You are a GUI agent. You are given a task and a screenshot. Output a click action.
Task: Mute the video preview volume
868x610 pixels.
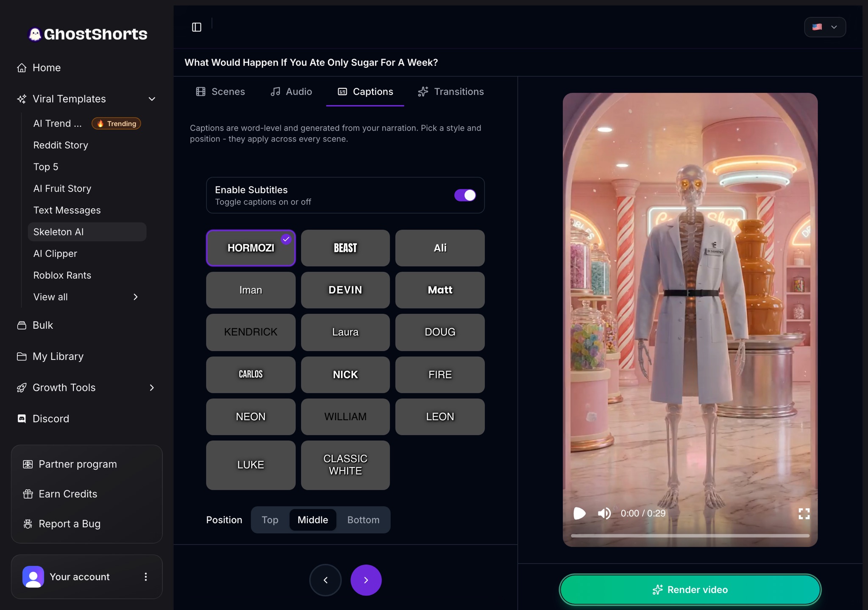[x=604, y=513]
